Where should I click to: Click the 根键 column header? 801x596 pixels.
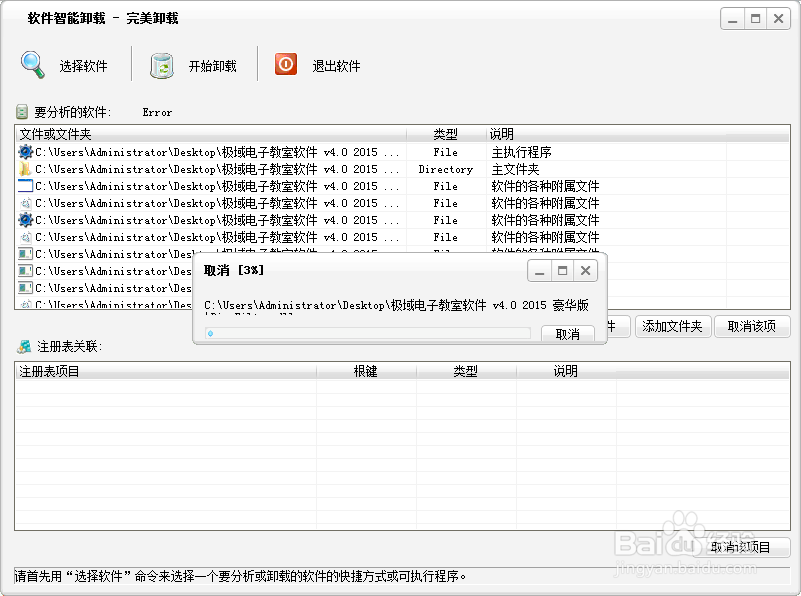click(366, 371)
